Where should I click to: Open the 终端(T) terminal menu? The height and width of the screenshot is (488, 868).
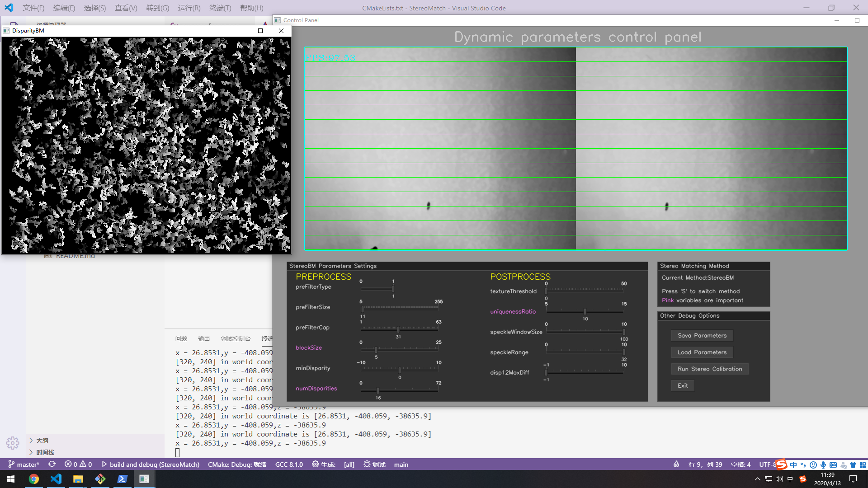tap(220, 8)
